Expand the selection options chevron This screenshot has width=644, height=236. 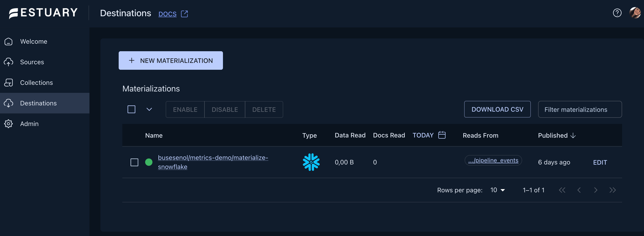(x=149, y=109)
